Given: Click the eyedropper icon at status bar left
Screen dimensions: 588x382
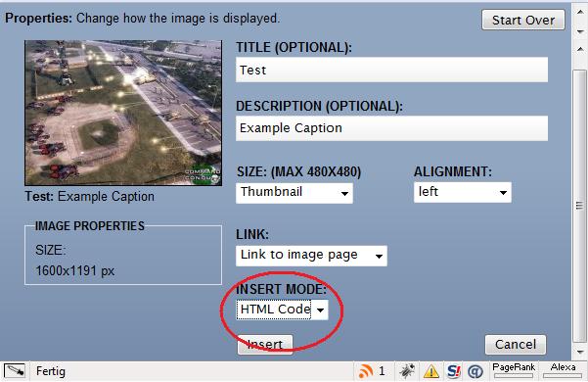Looking at the screenshot, I should point(15,371).
